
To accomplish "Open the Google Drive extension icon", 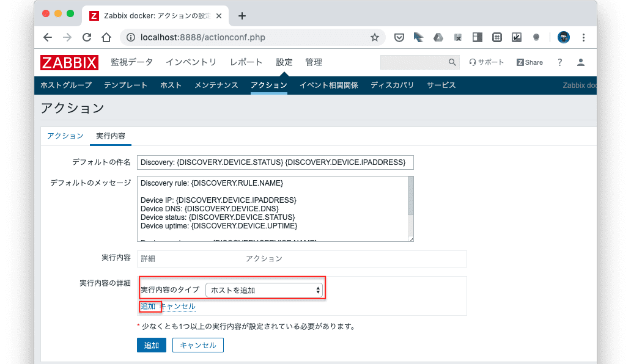I will point(438,37).
